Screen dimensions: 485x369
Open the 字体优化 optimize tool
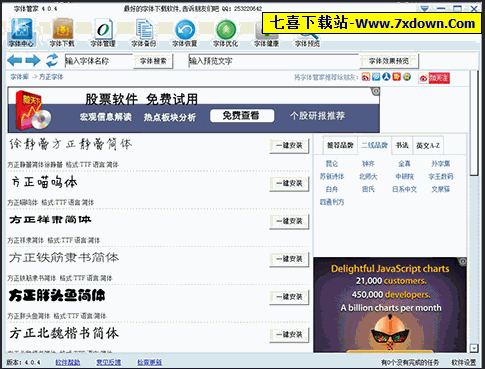[x=226, y=33]
